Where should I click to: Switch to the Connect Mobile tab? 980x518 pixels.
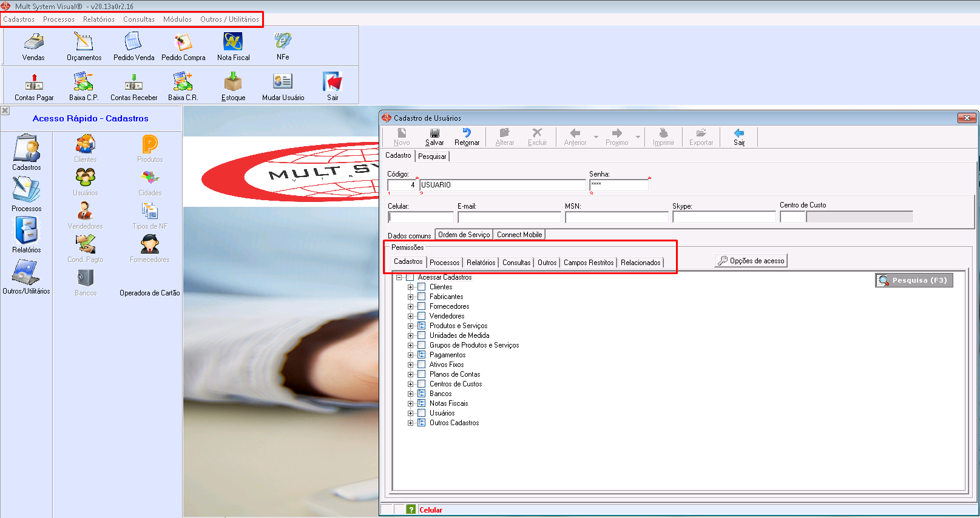pos(519,235)
